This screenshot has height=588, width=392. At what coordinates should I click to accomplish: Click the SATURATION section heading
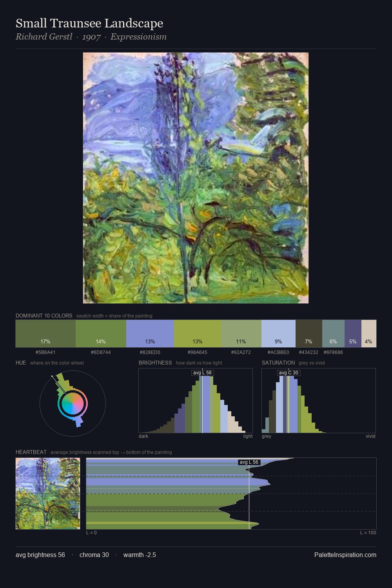click(x=278, y=363)
